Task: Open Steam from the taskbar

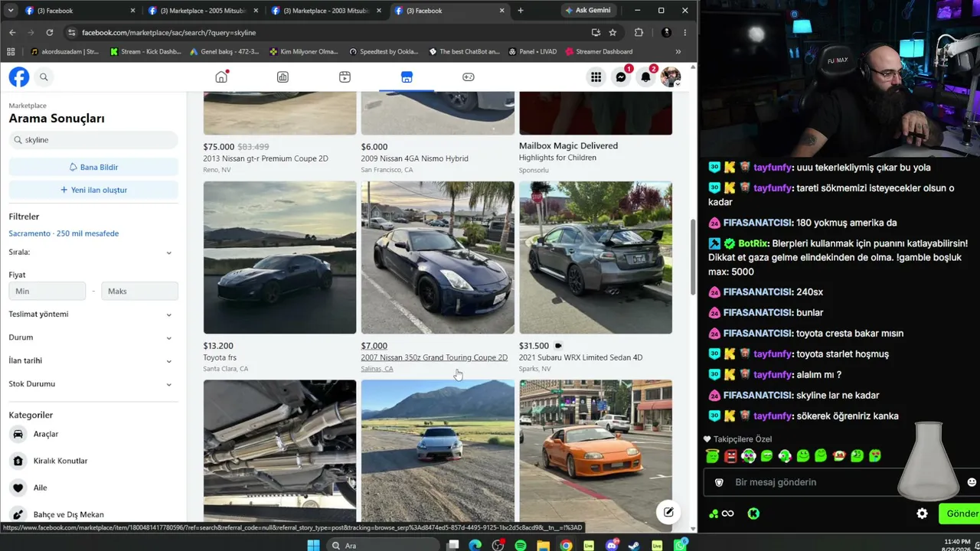Action: 634,545
